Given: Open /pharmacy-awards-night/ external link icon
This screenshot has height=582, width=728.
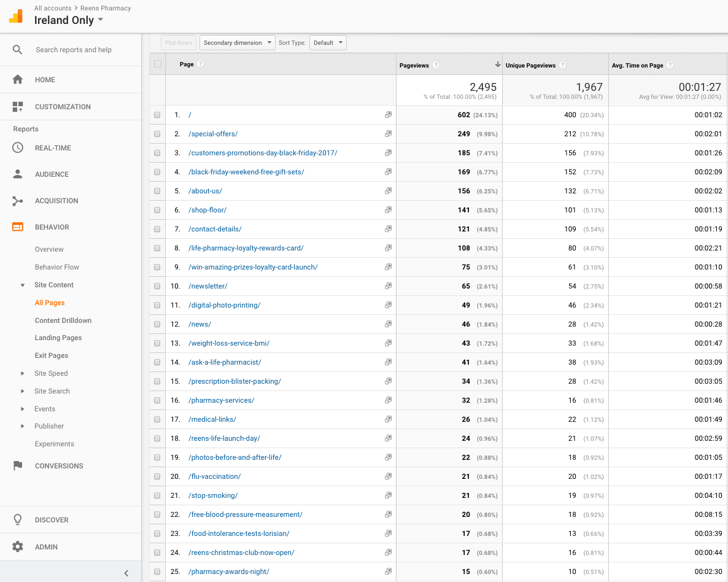Looking at the screenshot, I should click(x=388, y=572).
